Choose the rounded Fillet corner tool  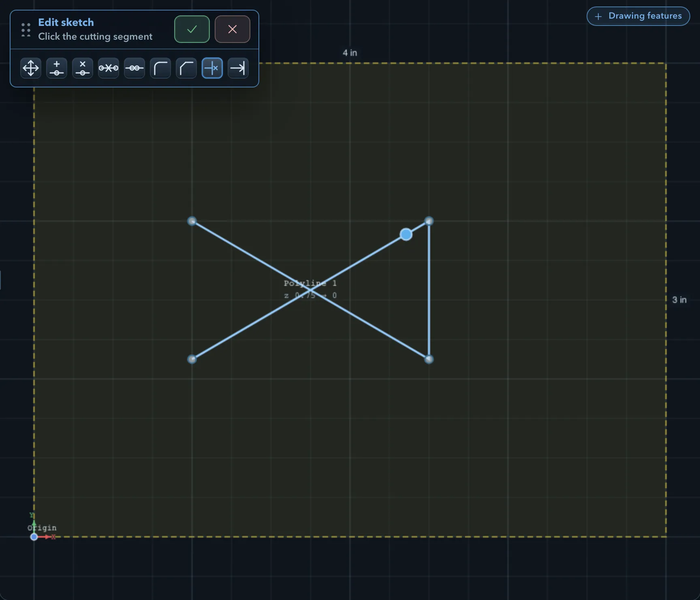tap(160, 68)
